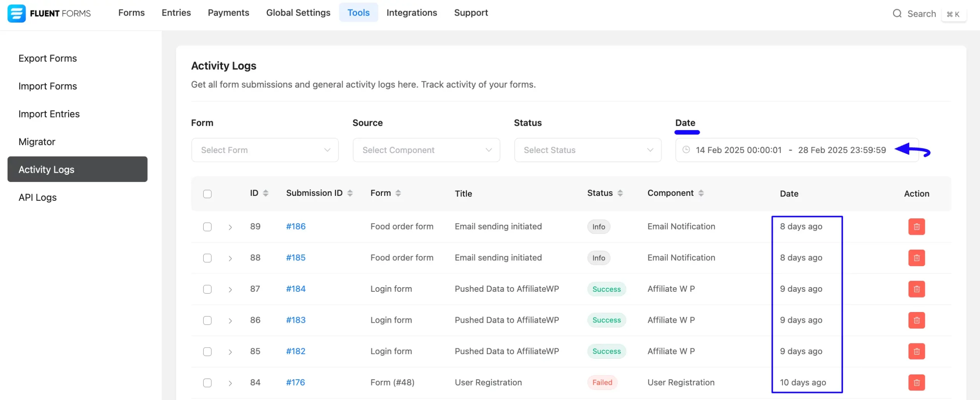The width and height of the screenshot is (980, 400).
Task: Check the box for log ID 88
Action: pos(207,258)
